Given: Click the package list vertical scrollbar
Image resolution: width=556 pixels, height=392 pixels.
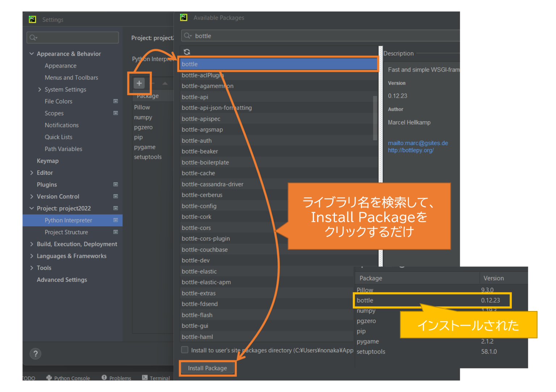Looking at the screenshot, I should [x=375, y=118].
